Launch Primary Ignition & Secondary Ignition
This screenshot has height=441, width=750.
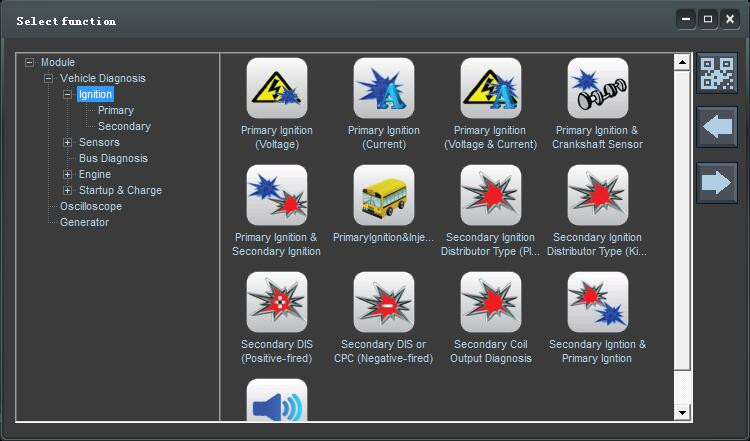pos(277,195)
